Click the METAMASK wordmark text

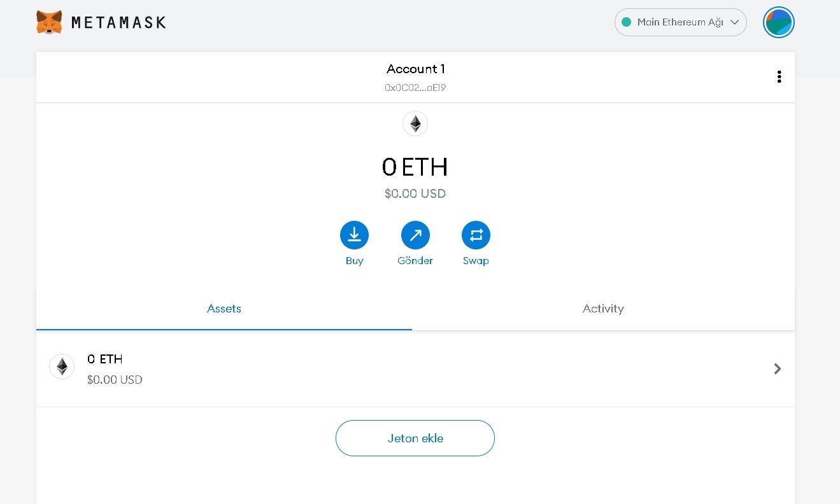(118, 22)
